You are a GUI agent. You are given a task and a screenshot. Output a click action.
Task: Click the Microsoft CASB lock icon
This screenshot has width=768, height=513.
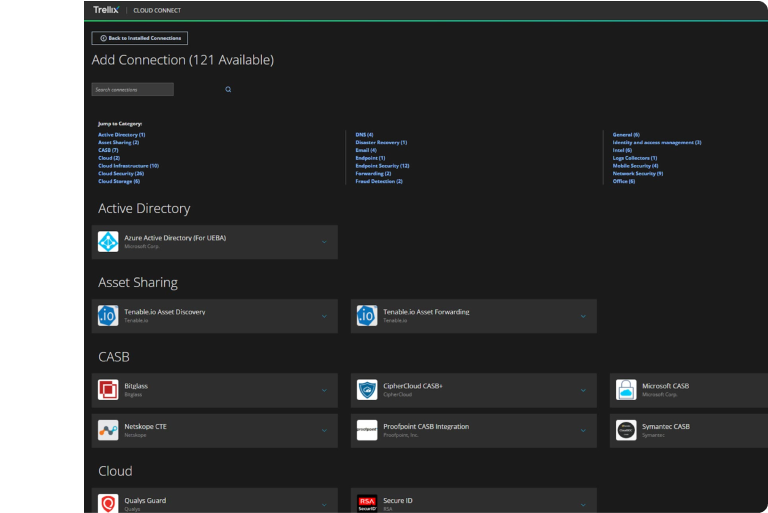click(x=626, y=390)
